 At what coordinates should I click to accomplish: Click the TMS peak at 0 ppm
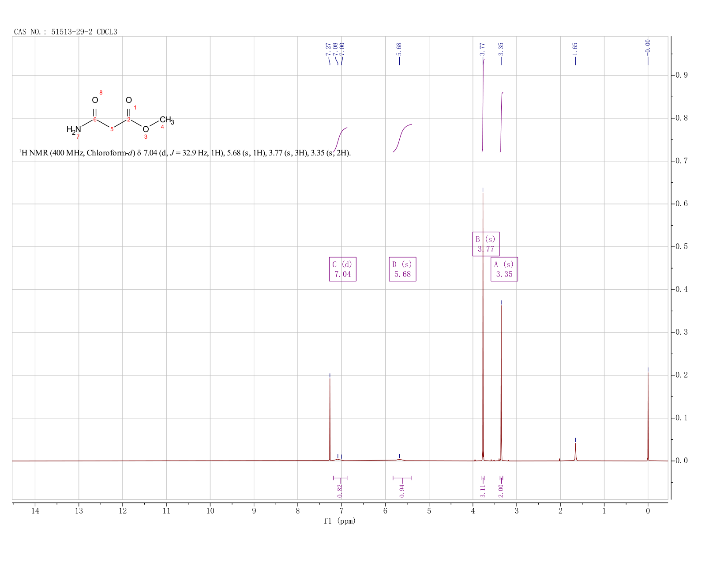pyautogui.click(x=648, y=416)
